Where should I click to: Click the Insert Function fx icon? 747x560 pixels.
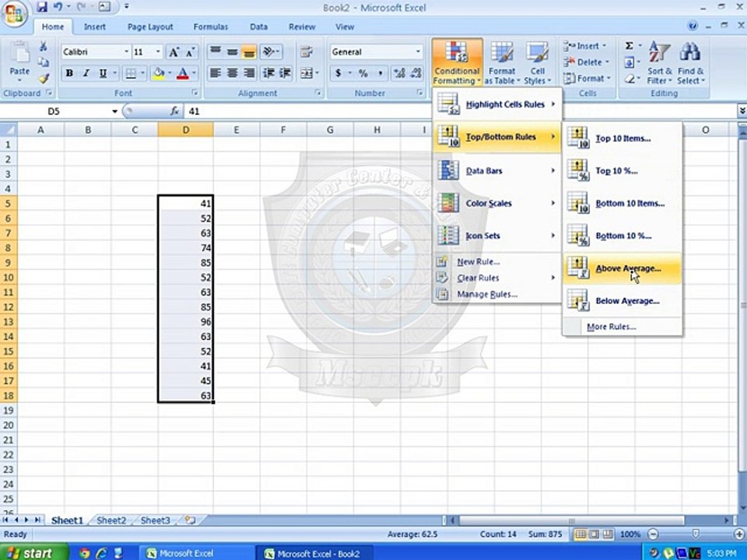coord(175,111)
